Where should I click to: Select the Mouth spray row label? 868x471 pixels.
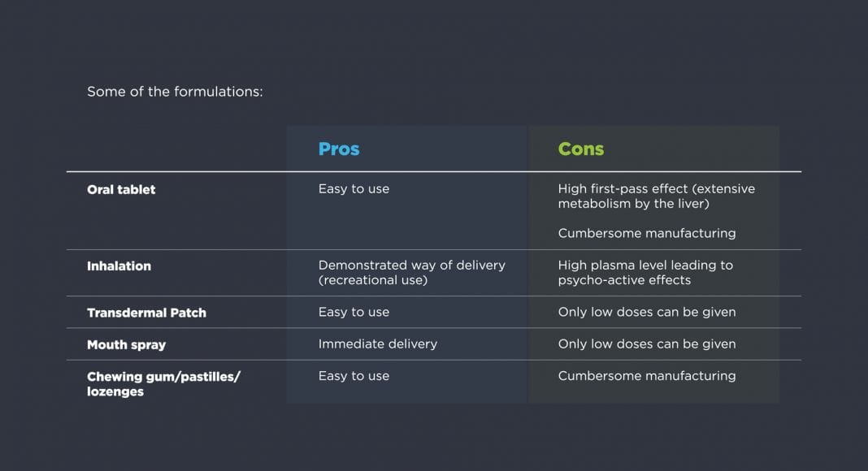pyautogui.click(x=126, y=344)
